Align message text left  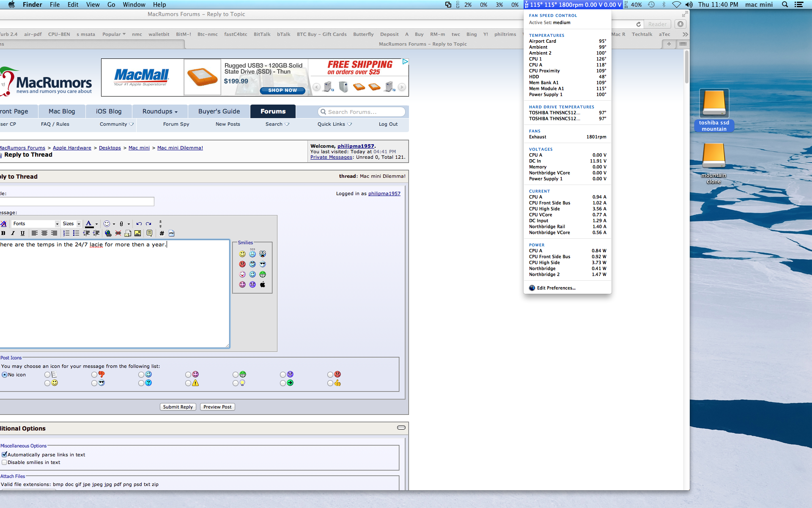35,233
